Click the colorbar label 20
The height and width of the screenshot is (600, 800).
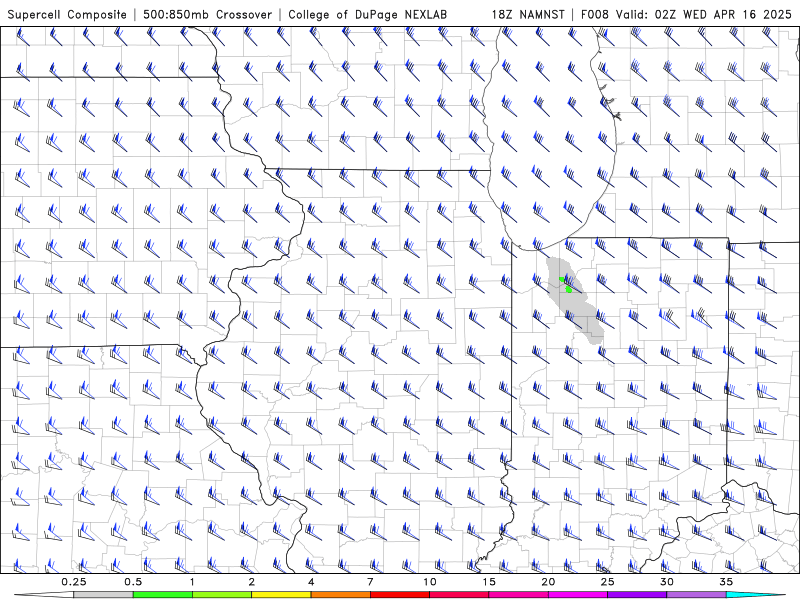pos(548,582)
